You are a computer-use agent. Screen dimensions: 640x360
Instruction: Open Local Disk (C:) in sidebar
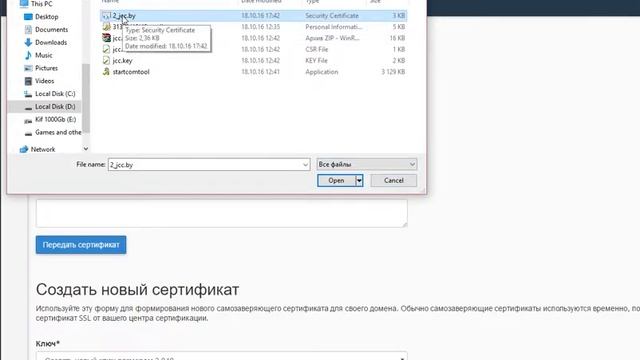(x=55, y=94)
